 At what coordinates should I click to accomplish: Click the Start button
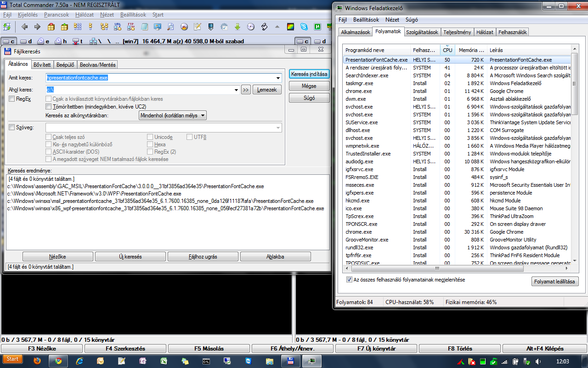13,359
